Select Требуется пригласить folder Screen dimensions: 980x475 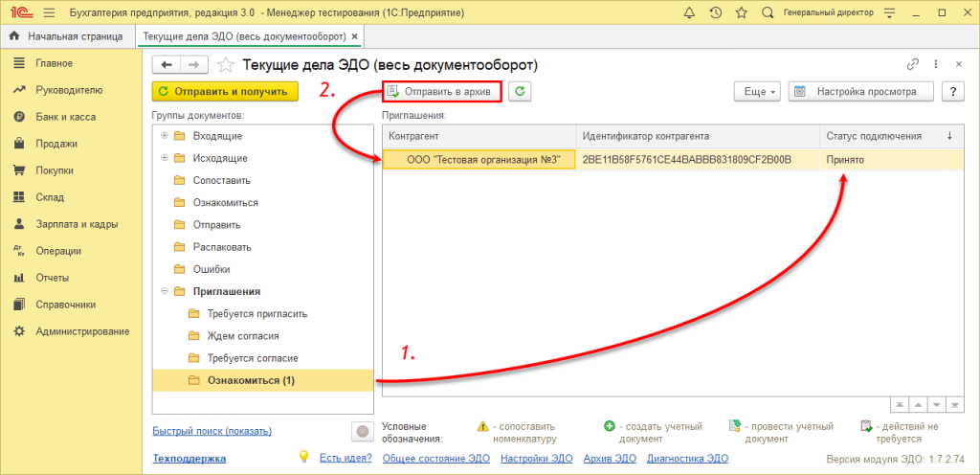pyautogui.click(x=257, y=314)
